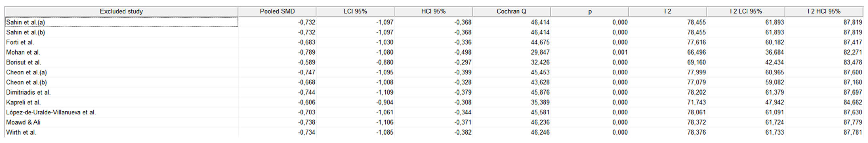Viewport: 868px width, 143px height.
Task: Click the HCI 95% column header
Action: click(433, 11)
